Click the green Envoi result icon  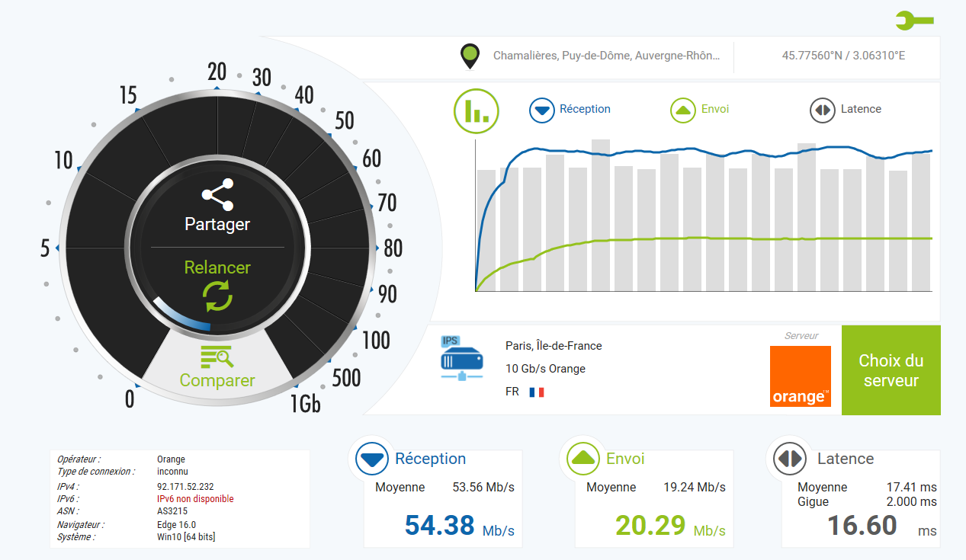click(x=583, y=459)
